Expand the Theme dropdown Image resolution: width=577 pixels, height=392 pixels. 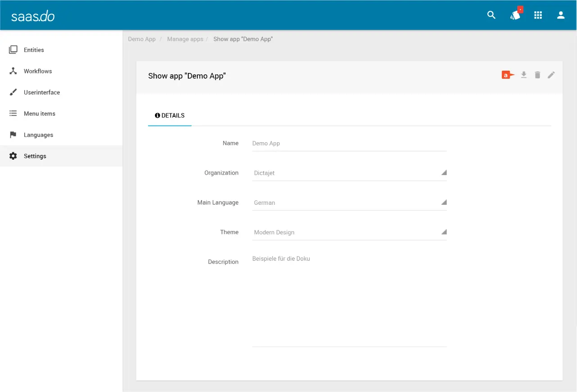[x=349, y=232]
